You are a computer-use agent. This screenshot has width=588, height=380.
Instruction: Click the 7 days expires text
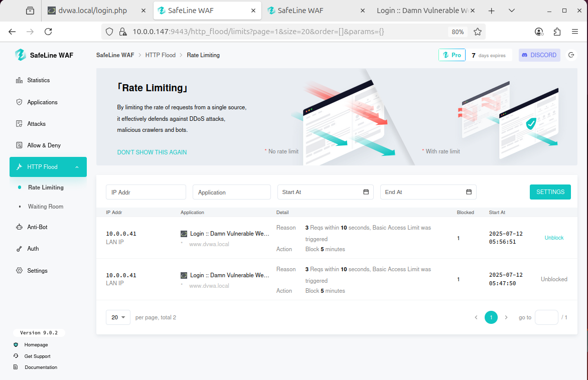pyautogui.click(x=488, y=56)
